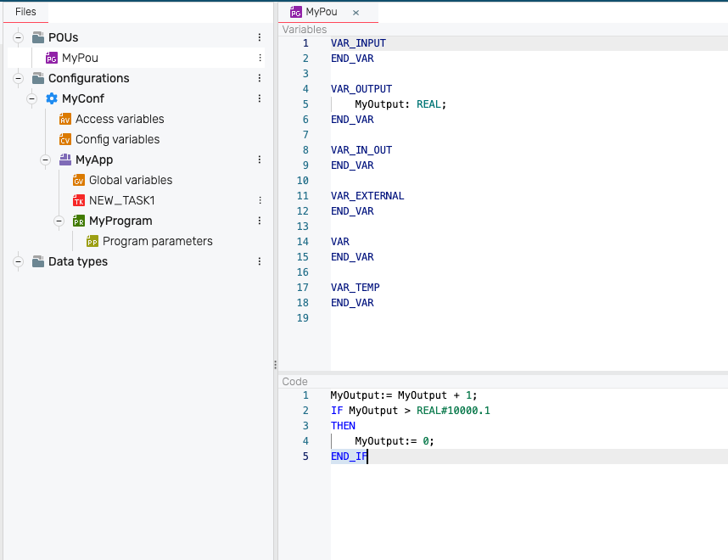Switch to the Files tab
This screenshot has height=560, width=728.
coord(25,12)
